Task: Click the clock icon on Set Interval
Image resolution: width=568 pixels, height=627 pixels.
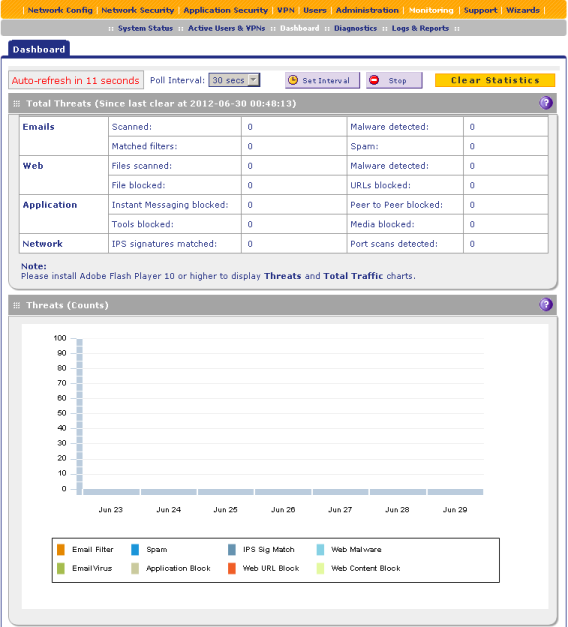Action: (x=293, y=80)
